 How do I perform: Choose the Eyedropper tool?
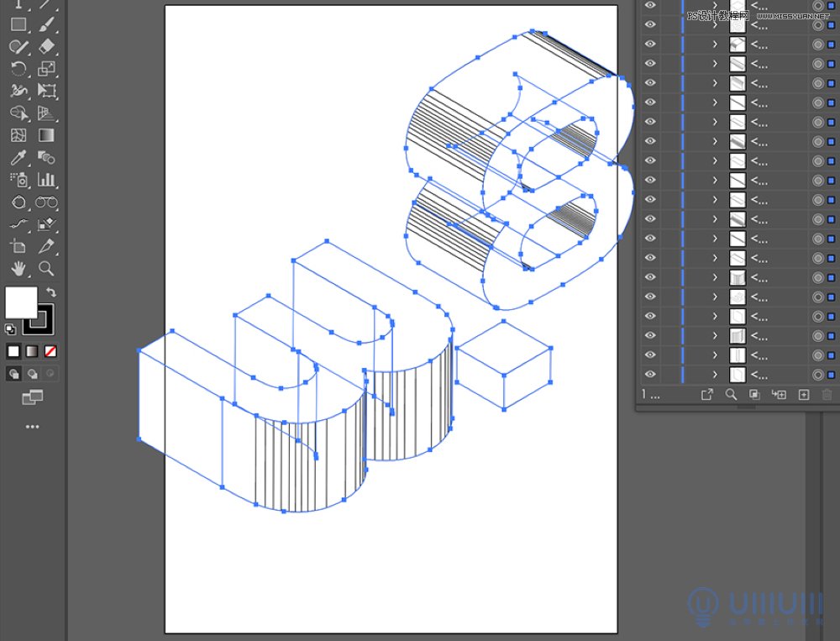[18, 157]
